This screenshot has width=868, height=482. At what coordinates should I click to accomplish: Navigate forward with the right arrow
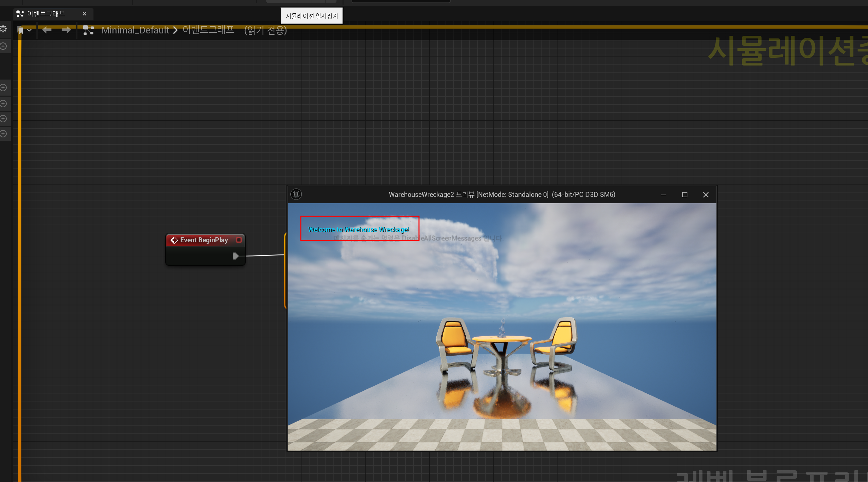[x=66, y=30]
